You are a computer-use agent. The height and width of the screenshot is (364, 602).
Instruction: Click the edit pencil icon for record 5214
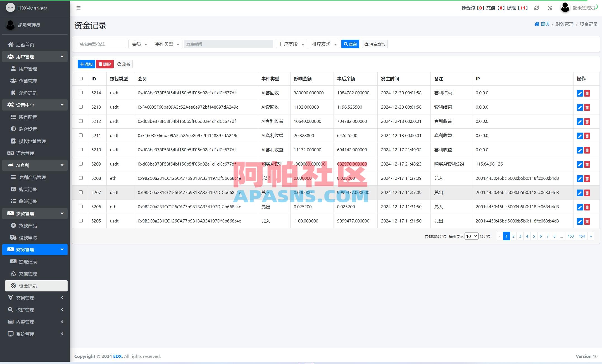[x=580, y=93]
